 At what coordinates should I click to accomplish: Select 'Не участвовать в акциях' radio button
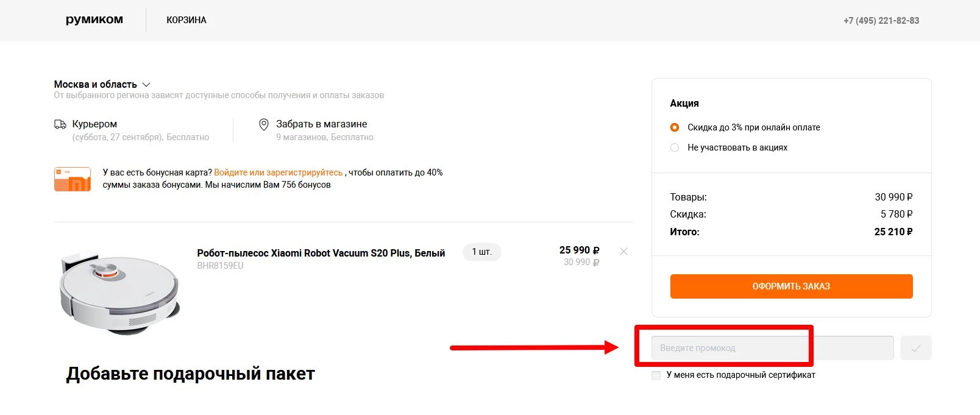(x=675, y=147)
